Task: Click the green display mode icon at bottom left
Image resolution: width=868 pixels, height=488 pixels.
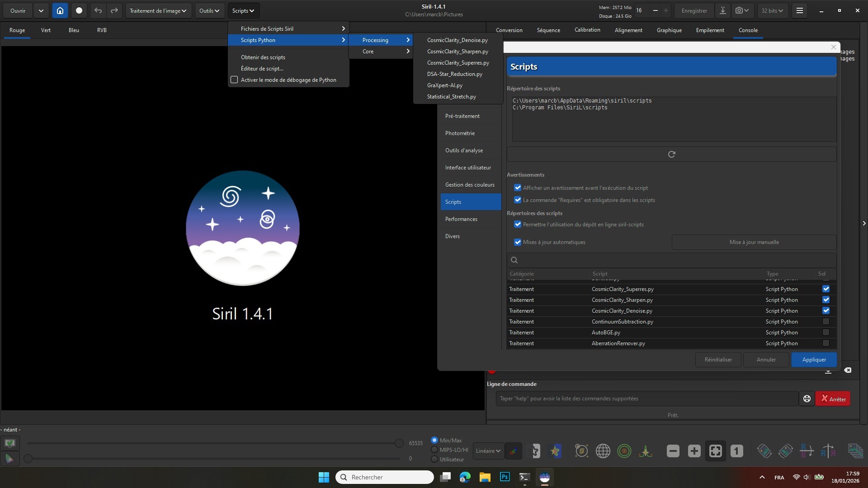Action: point(9,443)
